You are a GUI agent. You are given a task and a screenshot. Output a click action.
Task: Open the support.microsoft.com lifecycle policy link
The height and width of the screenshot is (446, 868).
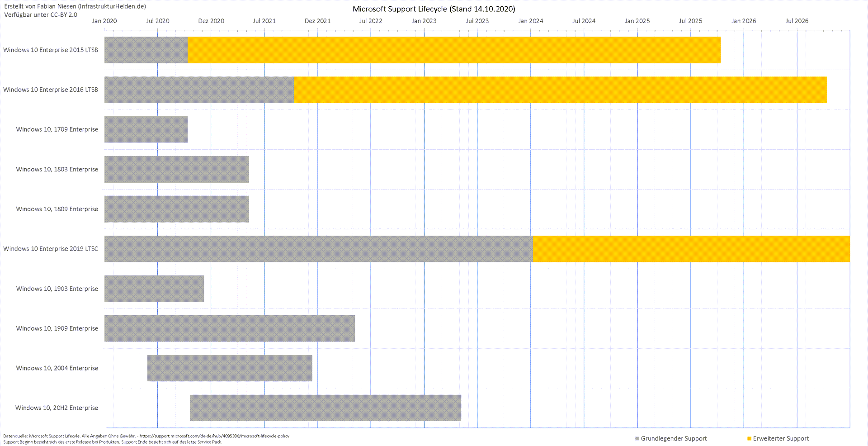214,437
